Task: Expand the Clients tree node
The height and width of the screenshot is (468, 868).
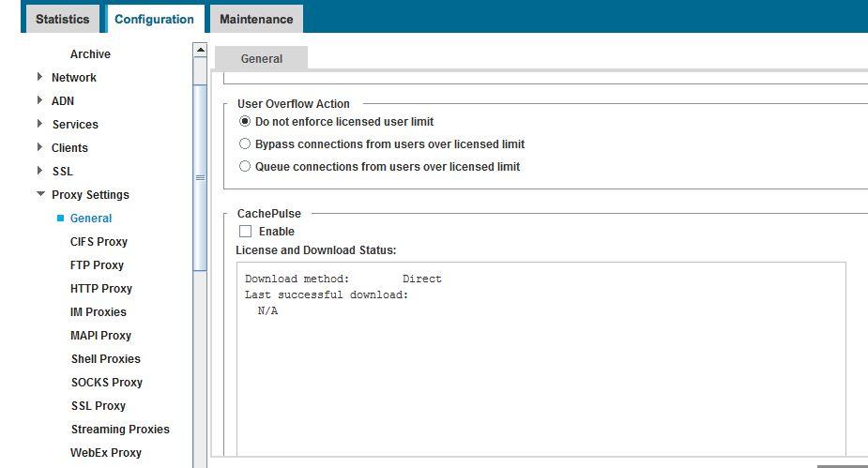Action: 39,147
